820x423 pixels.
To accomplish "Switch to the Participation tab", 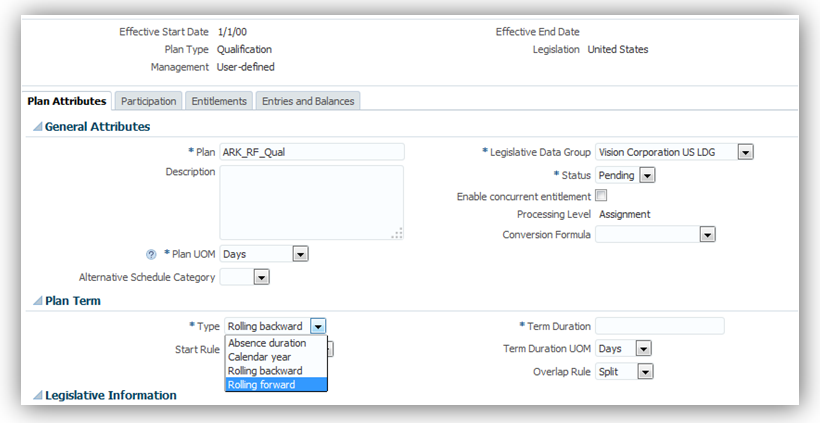I will 149,100.
